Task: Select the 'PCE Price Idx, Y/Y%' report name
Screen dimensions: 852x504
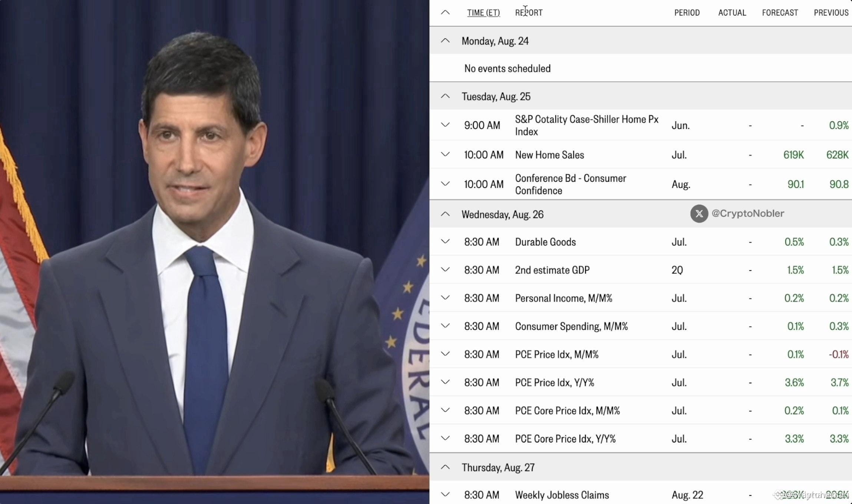Action: tap(554, 383)
